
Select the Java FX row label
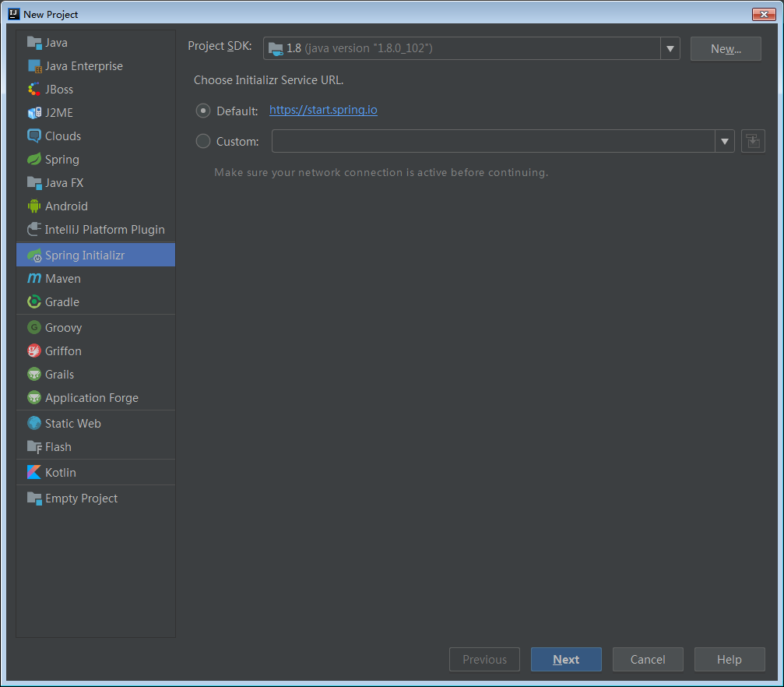64,183
